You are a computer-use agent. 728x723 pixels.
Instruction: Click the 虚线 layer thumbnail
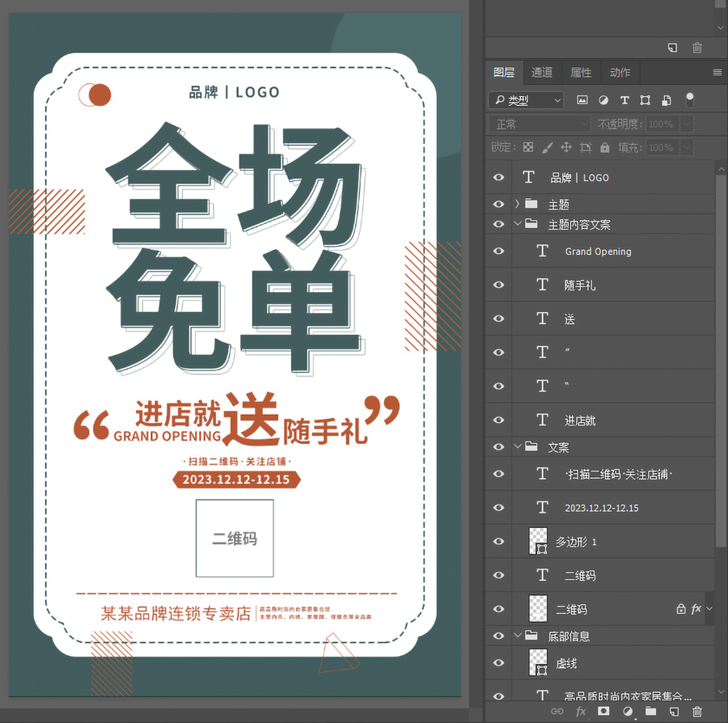click(538, 662)
